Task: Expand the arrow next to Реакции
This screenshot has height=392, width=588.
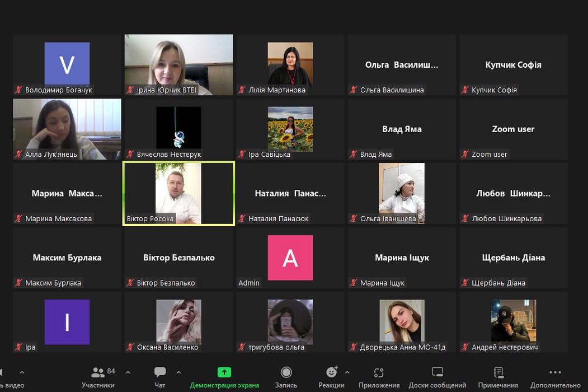Action: click(x=347, y=372)
